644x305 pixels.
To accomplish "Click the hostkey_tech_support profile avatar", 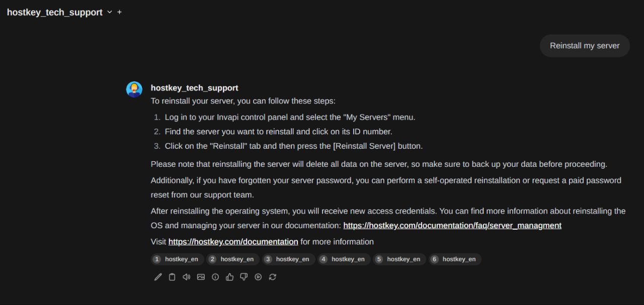I will (134, 89).
